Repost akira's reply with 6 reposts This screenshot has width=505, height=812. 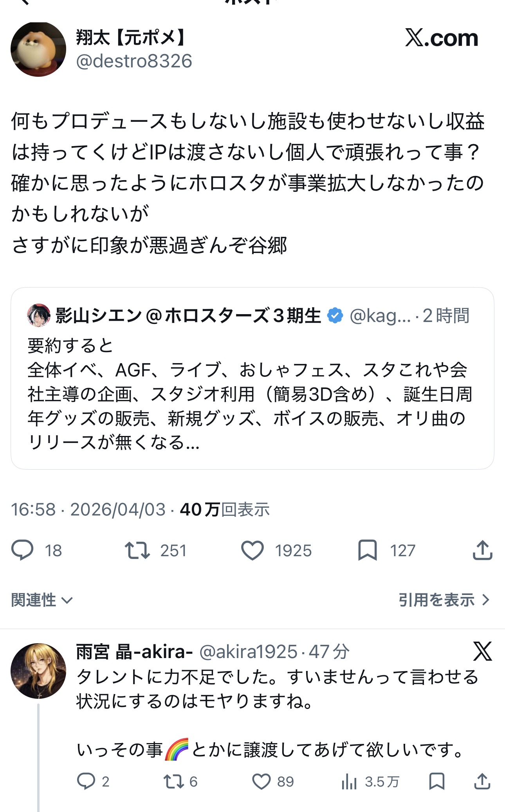point(173,781)
